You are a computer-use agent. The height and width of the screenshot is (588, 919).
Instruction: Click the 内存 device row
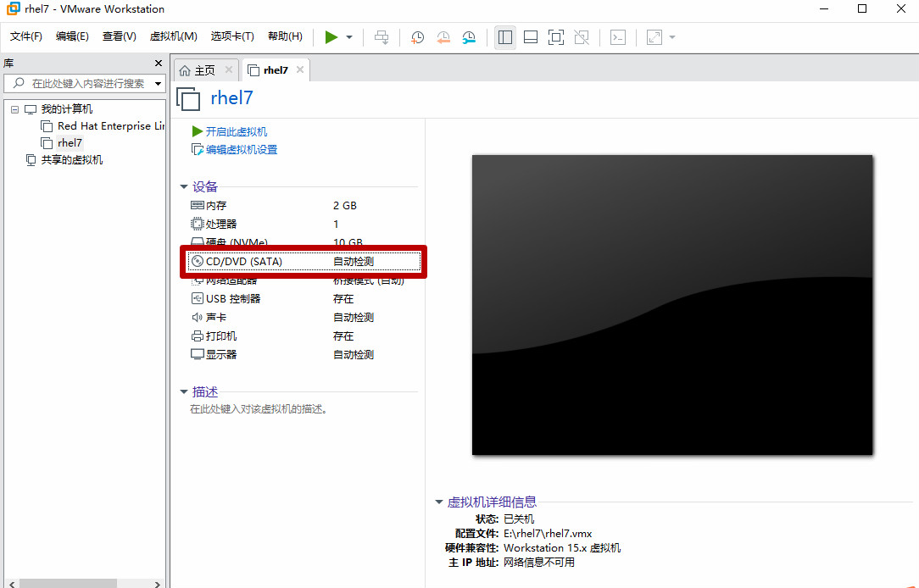(x=304, y=206)
